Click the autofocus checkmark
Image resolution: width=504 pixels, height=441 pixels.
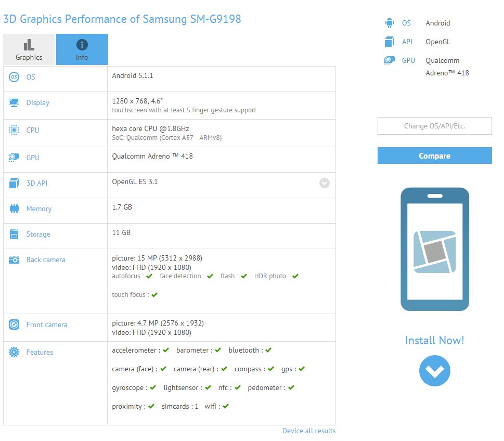click(x=149, y=276)
